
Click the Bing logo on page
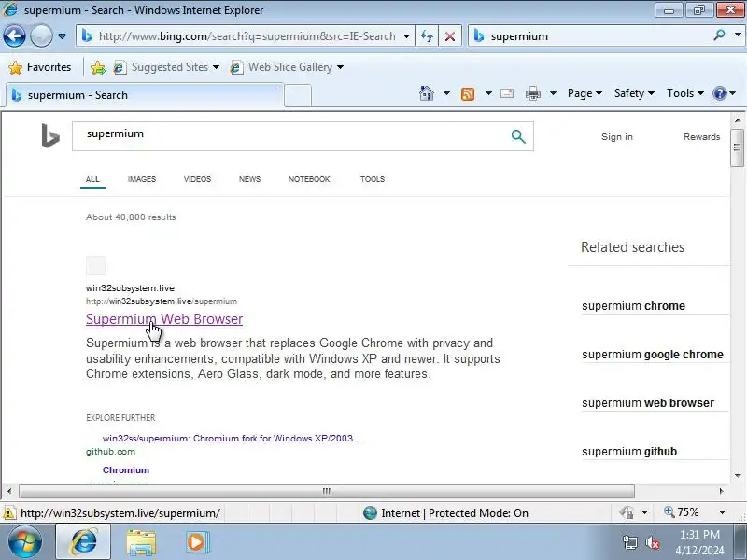(50, 135)
